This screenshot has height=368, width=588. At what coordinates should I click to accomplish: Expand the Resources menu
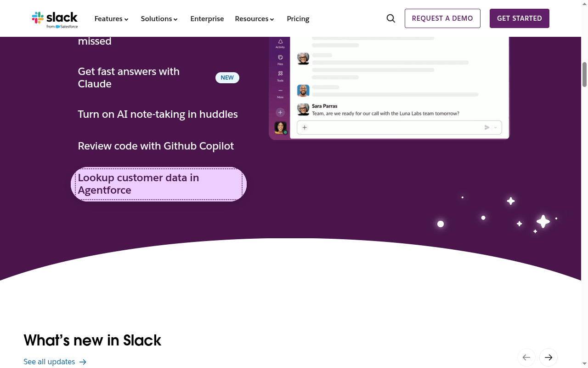(254, 19)
